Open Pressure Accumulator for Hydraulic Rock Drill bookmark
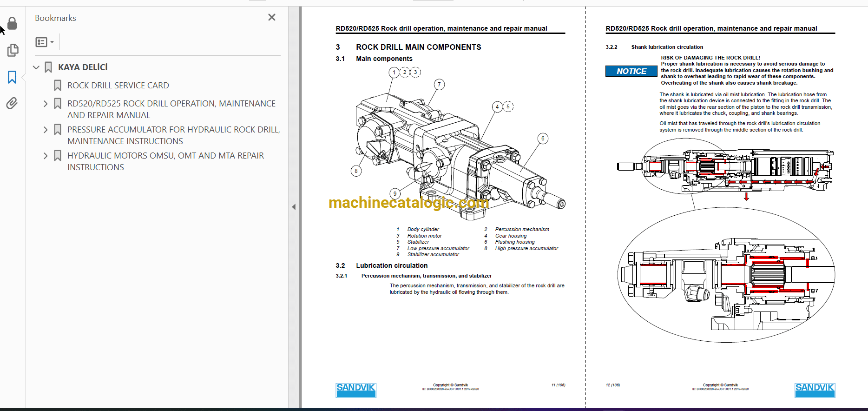868x411 pixels. pos(174,135)
